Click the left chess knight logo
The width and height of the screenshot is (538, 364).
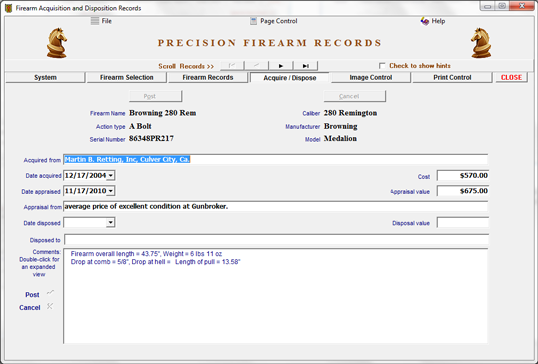point(57,43)
